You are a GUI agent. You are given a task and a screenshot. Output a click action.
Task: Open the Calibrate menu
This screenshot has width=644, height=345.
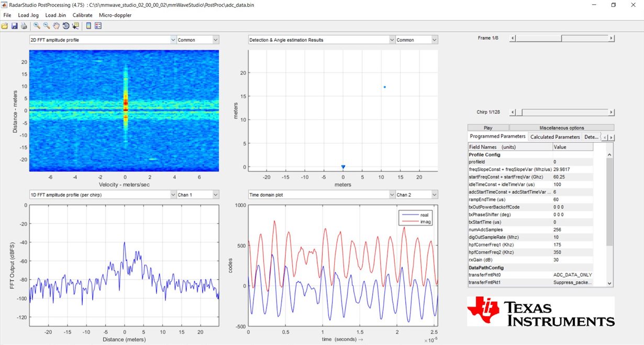point(82,15)
